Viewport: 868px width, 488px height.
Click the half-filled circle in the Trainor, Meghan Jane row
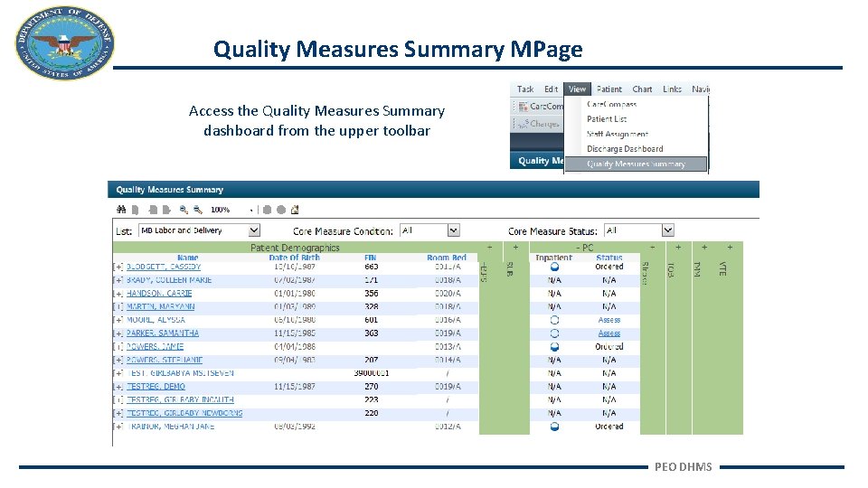[554, 427]
